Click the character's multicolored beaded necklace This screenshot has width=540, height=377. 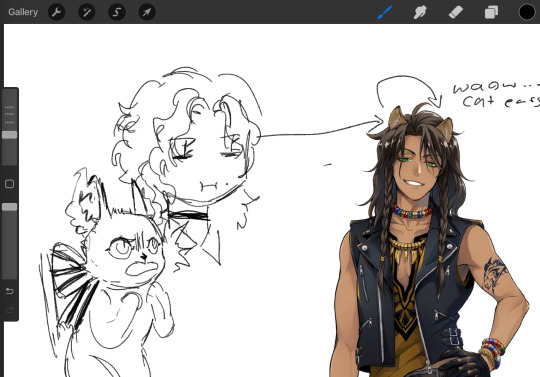click(x=412, y=211)
